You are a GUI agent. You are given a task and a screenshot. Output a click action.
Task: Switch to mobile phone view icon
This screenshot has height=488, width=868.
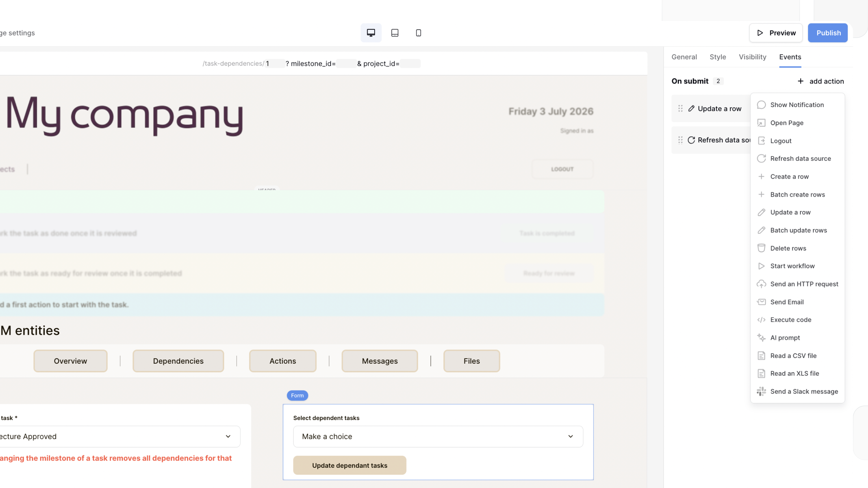[x=418, y=33]
